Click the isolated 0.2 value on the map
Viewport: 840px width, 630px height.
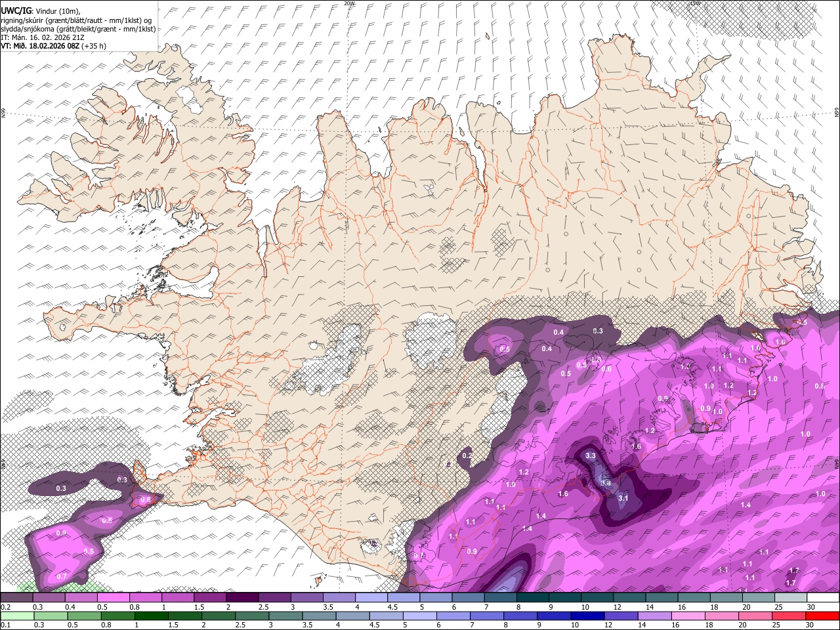467,455
